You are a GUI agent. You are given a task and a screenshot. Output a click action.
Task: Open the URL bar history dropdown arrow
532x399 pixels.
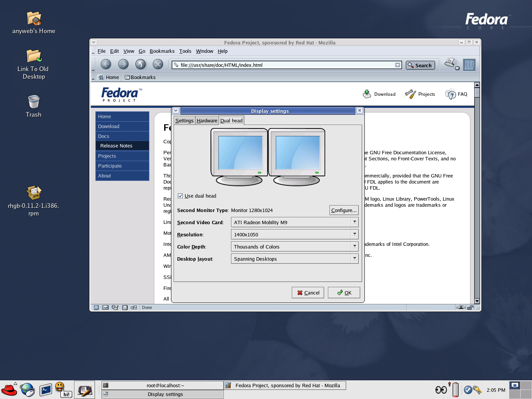click(397, 65)
